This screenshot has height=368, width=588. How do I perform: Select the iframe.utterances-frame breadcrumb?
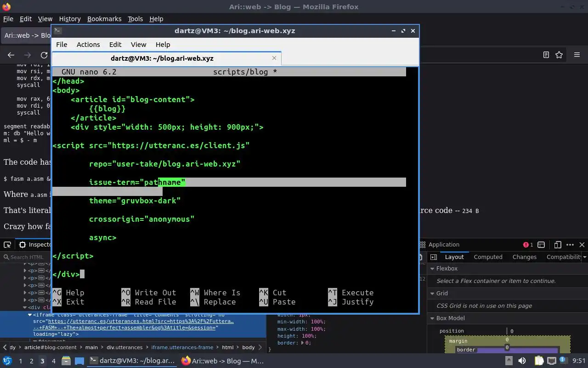[x=182, y=347]
